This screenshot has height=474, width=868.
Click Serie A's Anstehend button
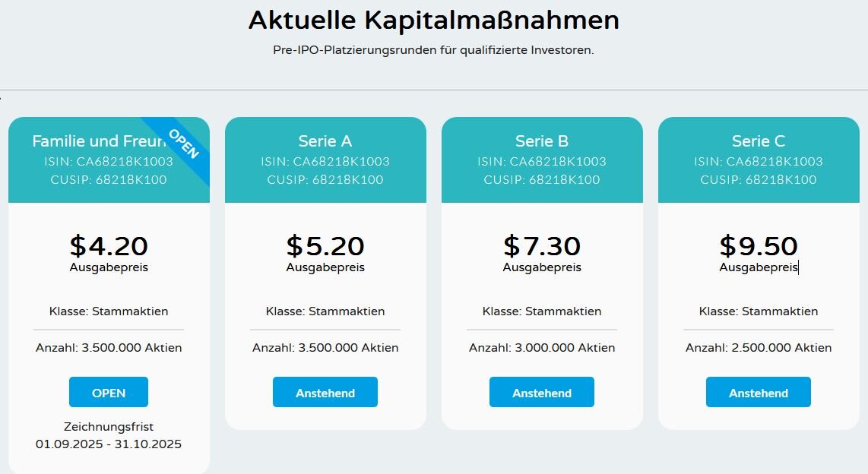[x=325, y=393]
